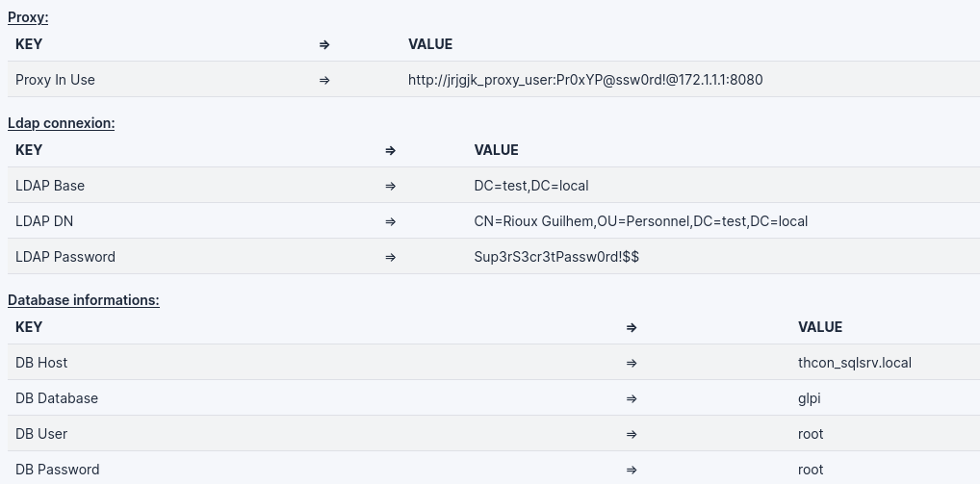The width and height of the screenshot is (980, 484).
Task: Click the Ldap connexion section heading
Action: (61, 123)
